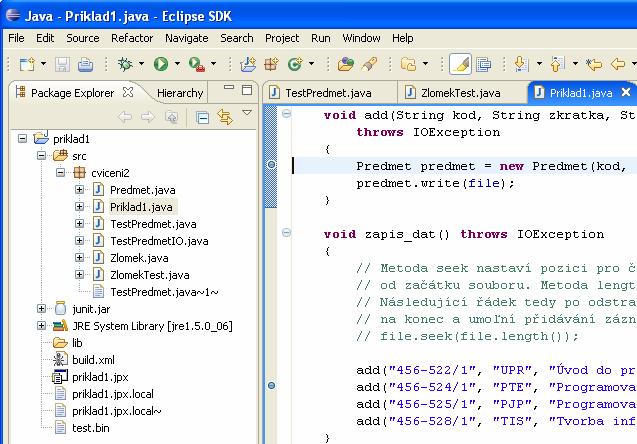637x444 pixels.
Task: Open the New Java Class dropdown arrow
Action: (312, 64)
